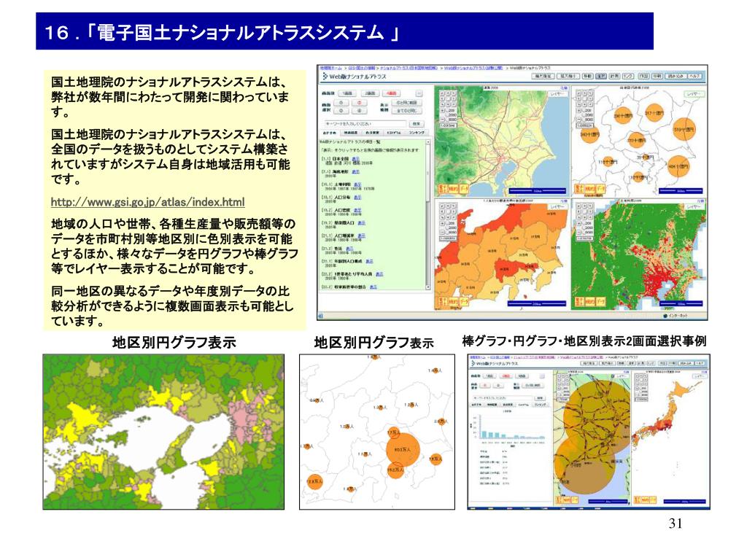Set zoom level 8000 on circle-graph map slider
The width and height of the screenshot is (747, 560).
tap(589, 120)
